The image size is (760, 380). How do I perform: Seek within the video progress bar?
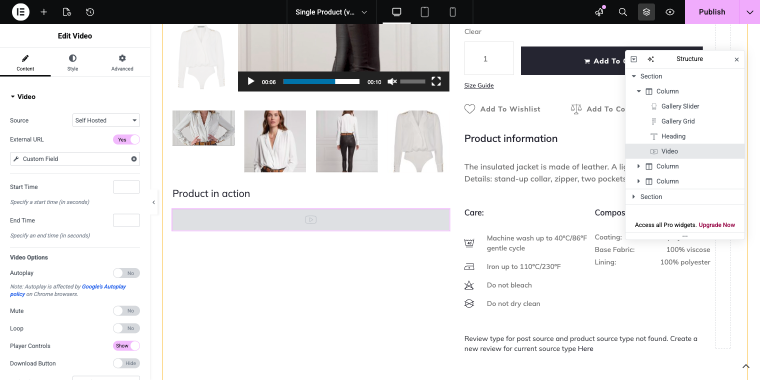[321, 81]
